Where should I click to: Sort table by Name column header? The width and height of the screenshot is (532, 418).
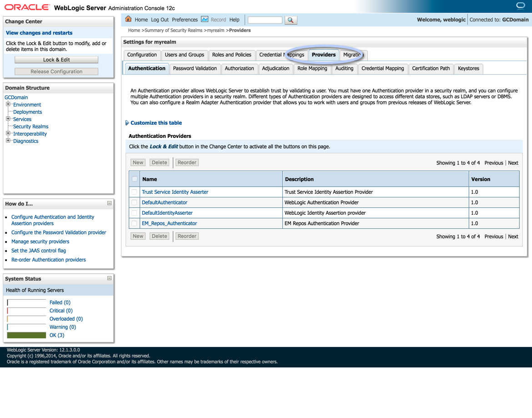150,179
